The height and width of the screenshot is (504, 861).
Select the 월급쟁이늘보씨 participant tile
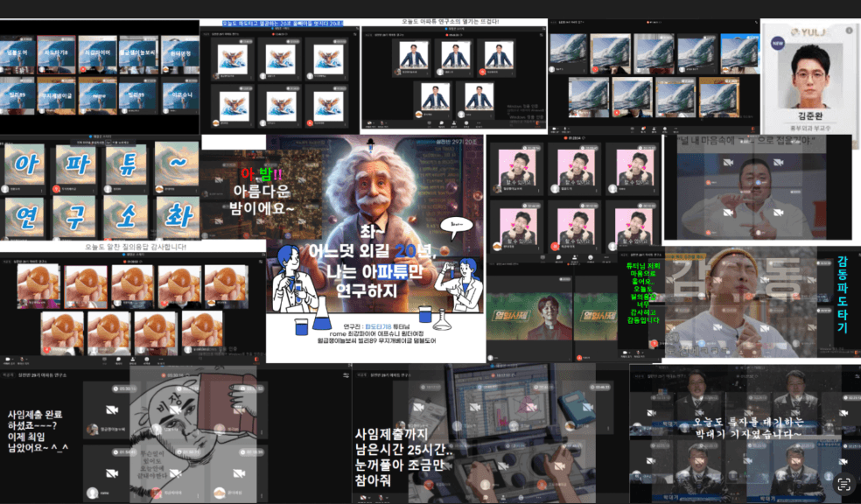coord(138,55)
